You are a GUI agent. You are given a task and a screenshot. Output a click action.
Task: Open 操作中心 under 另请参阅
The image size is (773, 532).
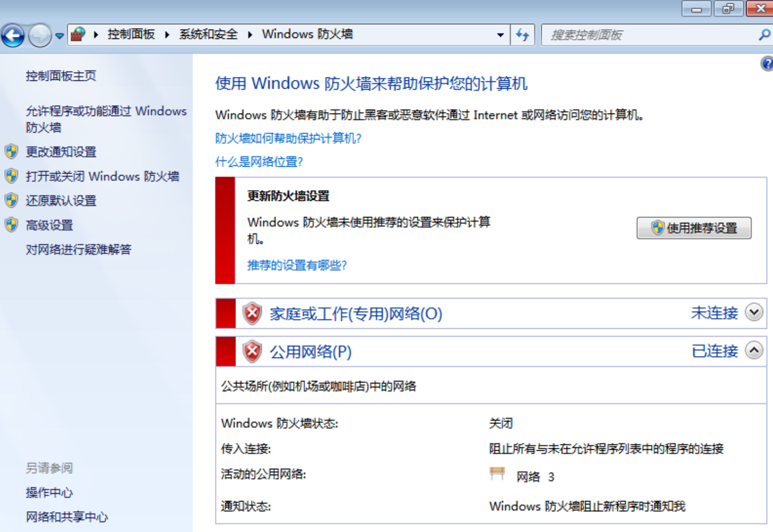coord(49,493)
